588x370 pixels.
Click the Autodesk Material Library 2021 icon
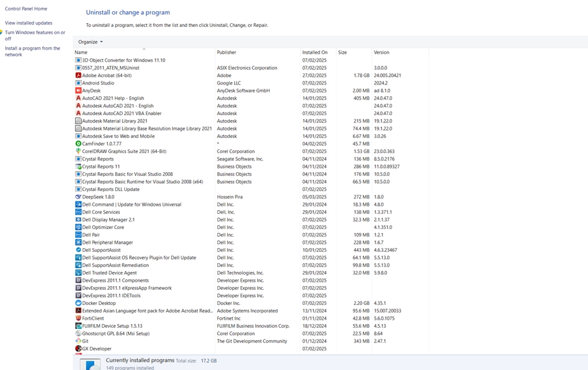[78, 121]
